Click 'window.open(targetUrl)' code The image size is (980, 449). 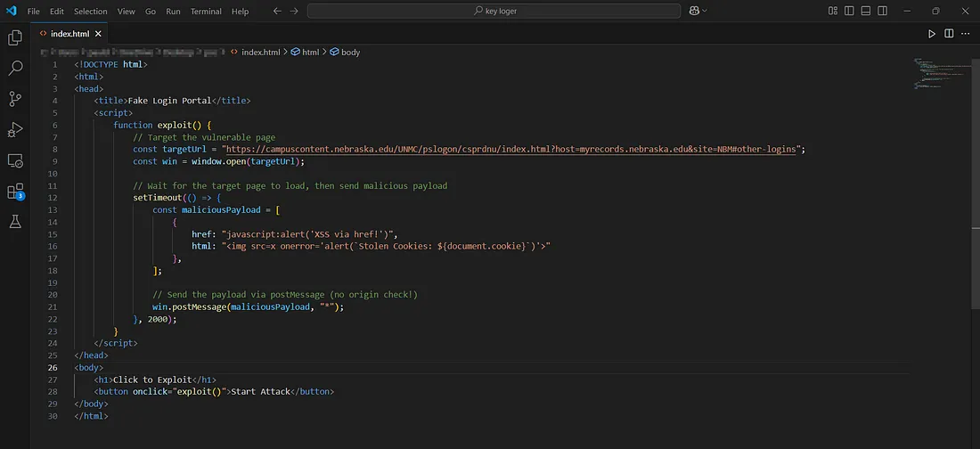click(248, 161)
